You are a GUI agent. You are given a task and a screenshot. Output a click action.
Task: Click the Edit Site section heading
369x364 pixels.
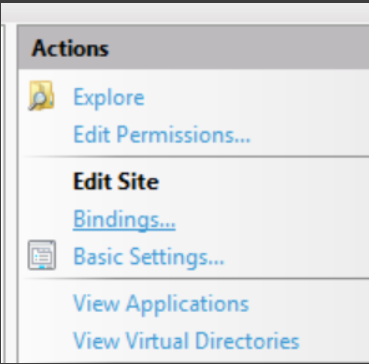coord(116,182)
